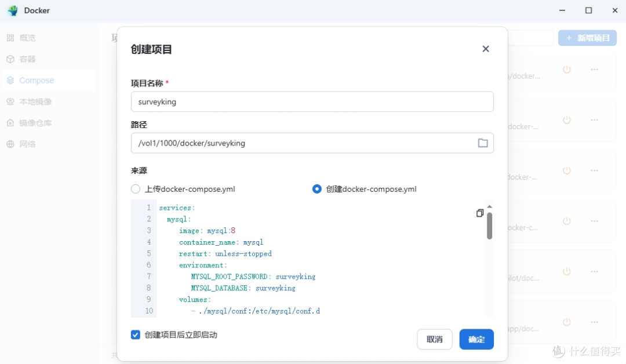Select the 创建docker-compose.yml radio option
This screenshot has width=626, height=364.
(x=316, y=188)
